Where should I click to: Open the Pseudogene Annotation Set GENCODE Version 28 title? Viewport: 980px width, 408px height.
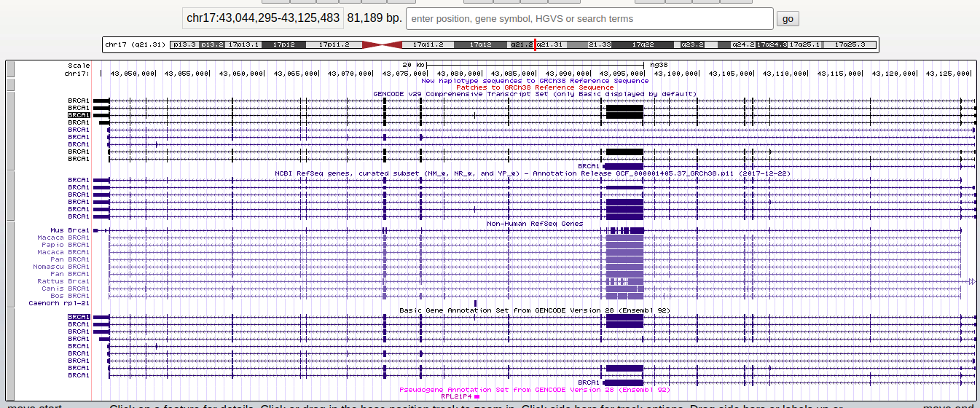535,390
